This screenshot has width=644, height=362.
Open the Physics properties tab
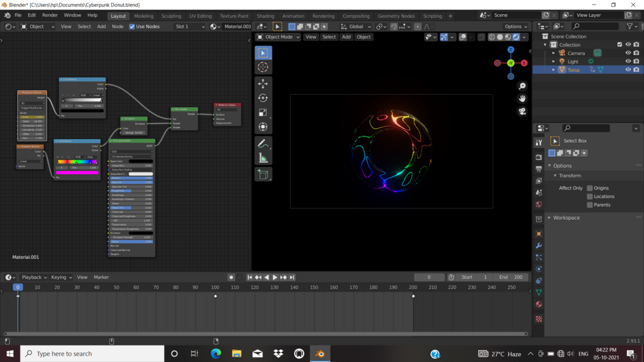click(x=539, y=269)
